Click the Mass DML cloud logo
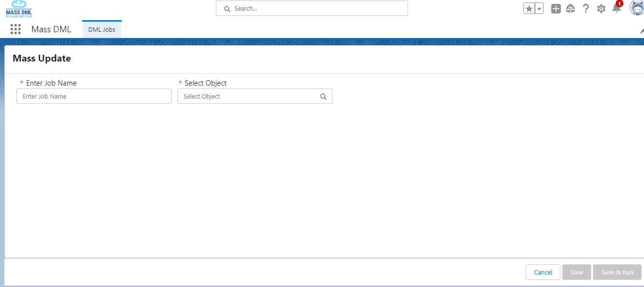Viewport: 644px width, 287px height. (19, 9)
